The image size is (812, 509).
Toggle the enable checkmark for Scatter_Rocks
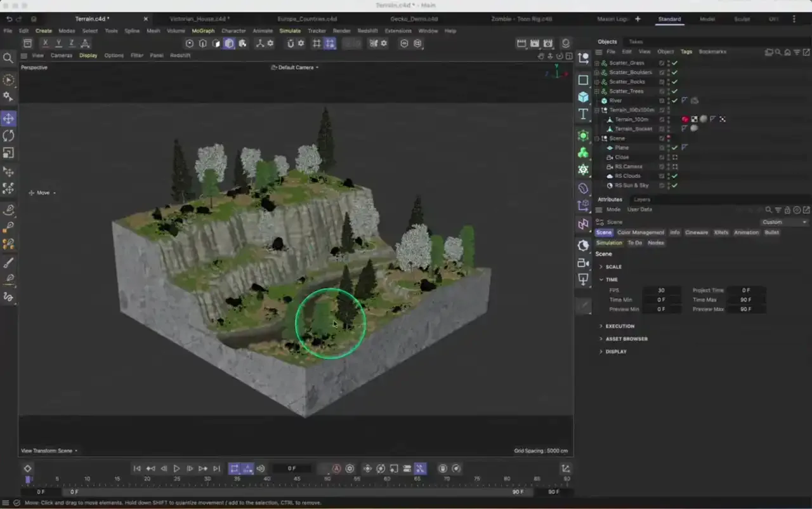click(675, 82)
